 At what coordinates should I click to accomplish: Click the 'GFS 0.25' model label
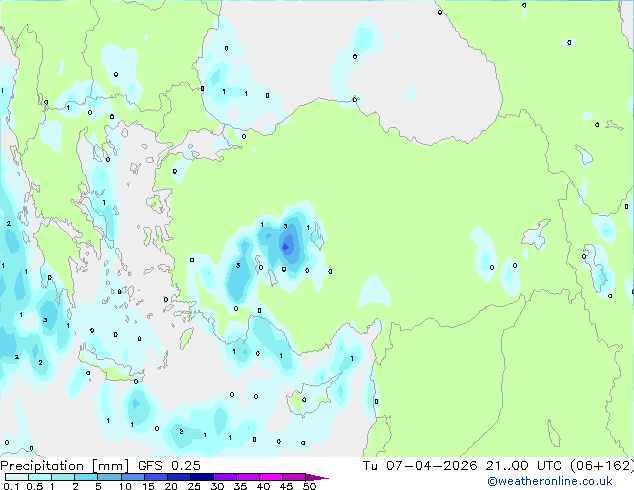point(169,466)
